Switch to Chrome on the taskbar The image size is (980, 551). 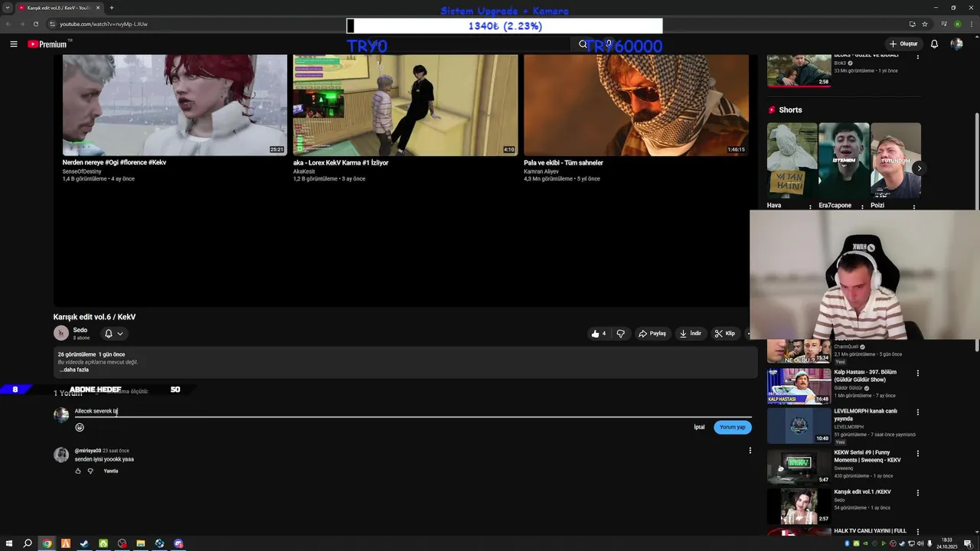(47, 543)
